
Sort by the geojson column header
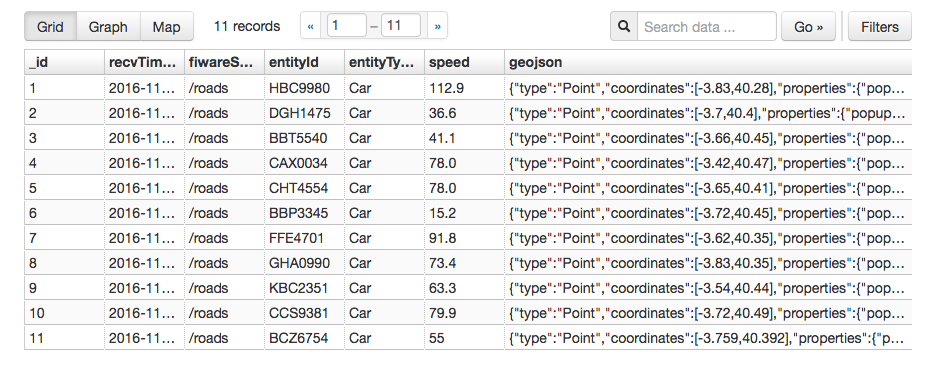[708, 63]
